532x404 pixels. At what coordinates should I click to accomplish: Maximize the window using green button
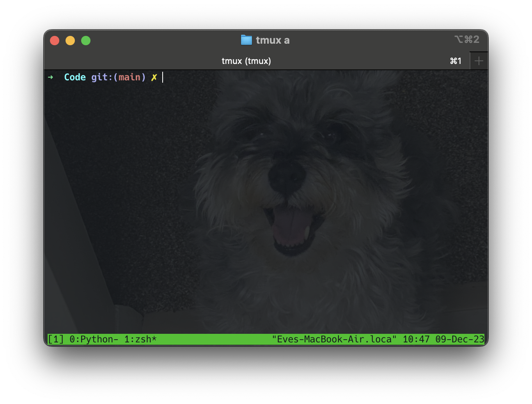(86, 41)
